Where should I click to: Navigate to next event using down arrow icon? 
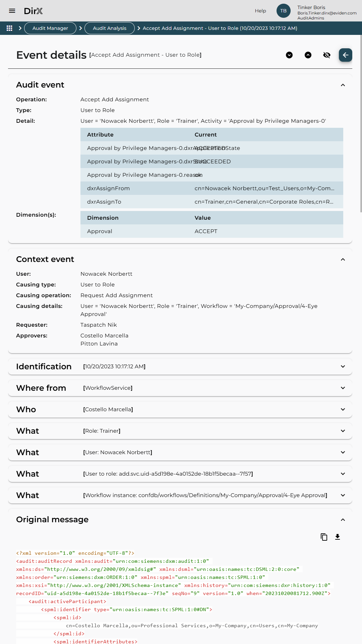pyautogui.click(x=289, y=55)
